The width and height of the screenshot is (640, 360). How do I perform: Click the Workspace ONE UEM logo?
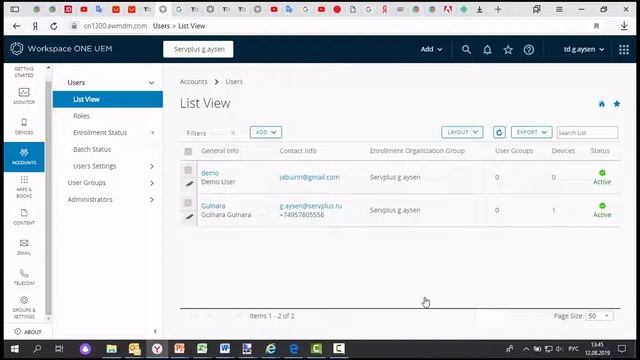pos(61,49)
